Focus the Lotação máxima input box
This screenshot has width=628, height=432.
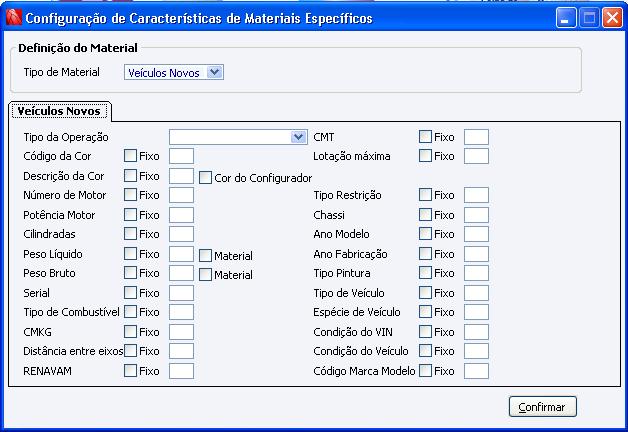(x=477, y=156)
